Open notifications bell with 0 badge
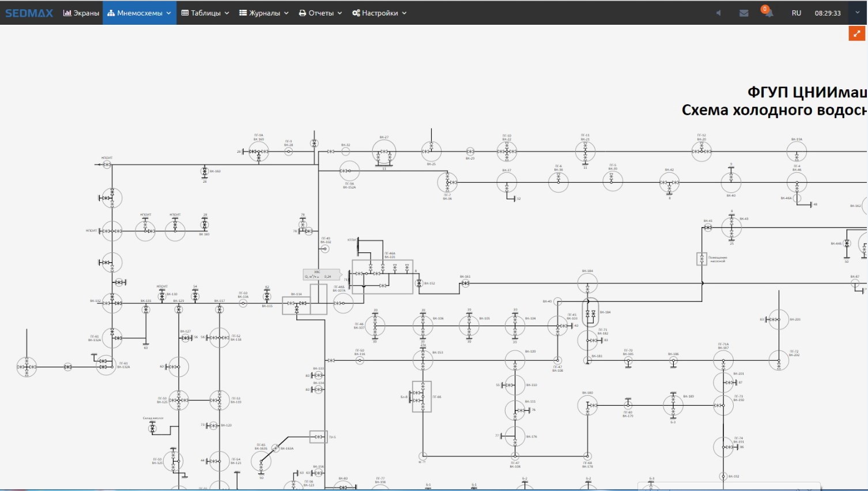The image size is (868, 491). click(768, 13)
